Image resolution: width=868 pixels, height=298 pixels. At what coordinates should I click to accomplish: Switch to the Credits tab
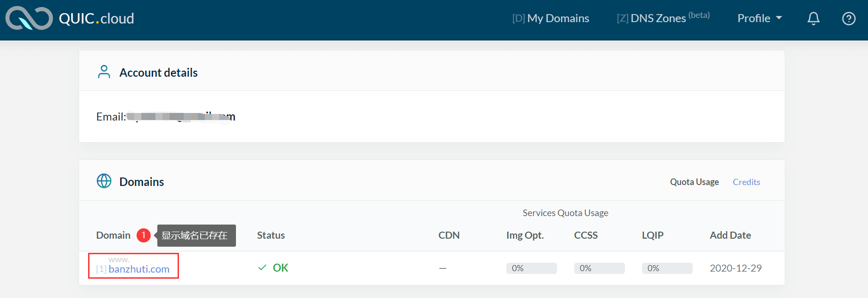click(x=746, y=182)
